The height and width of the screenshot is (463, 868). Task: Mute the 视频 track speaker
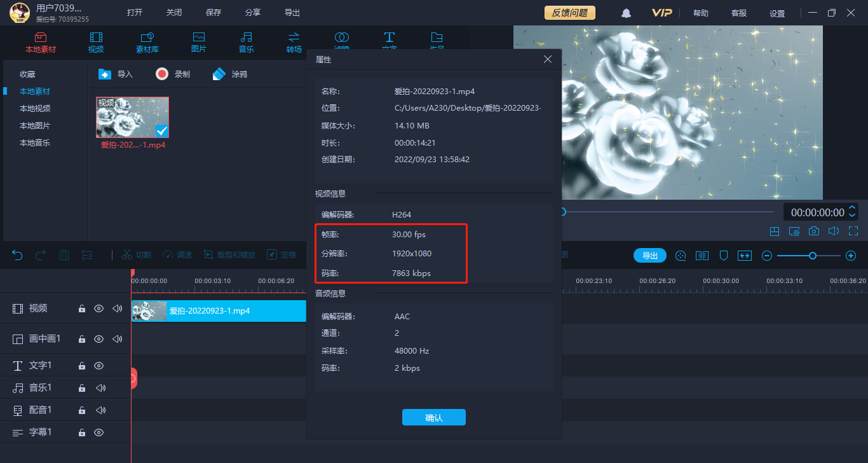pyautogui.click(x=117, y=308)
